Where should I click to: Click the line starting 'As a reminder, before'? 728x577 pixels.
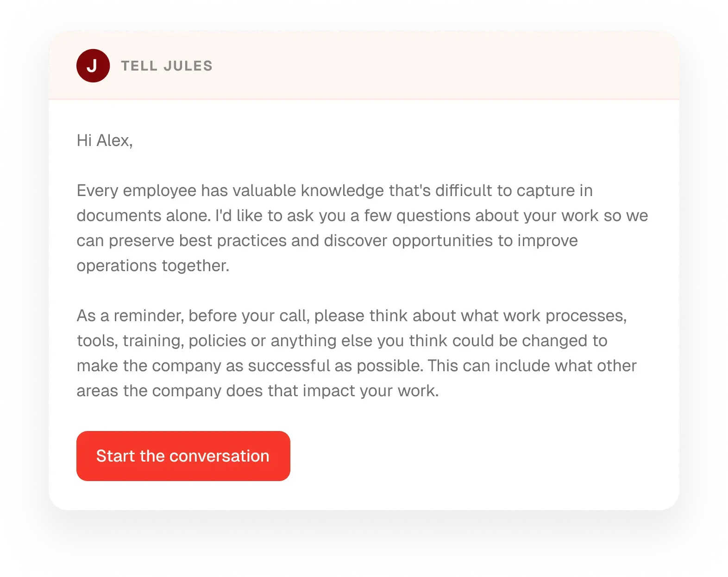tap(352, 316)
